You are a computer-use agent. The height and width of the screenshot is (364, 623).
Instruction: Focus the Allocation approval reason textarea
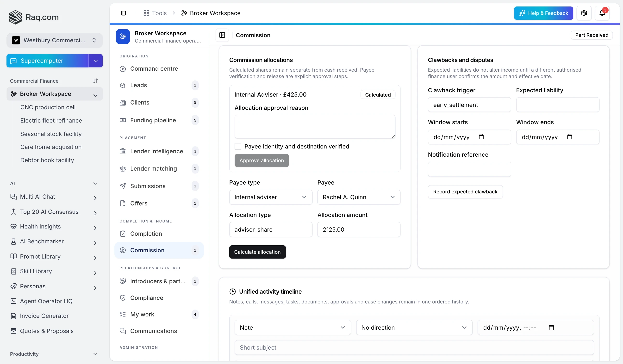click(315, 127)
